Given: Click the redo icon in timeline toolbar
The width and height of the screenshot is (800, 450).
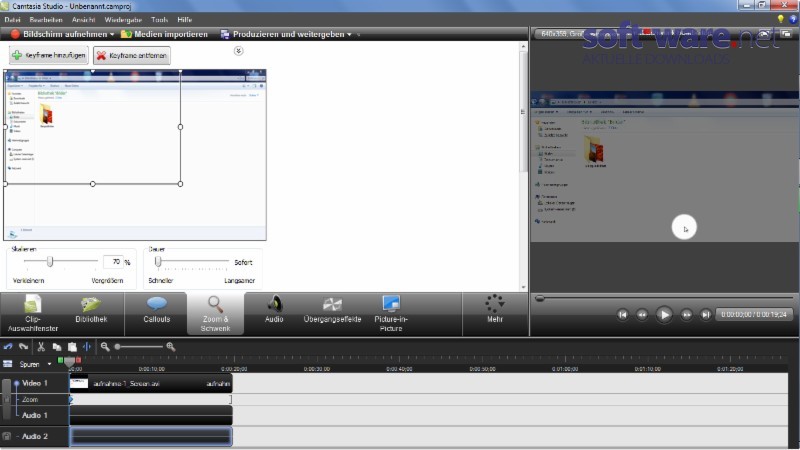Looking at the screenshot, I should tap(23, 347).
